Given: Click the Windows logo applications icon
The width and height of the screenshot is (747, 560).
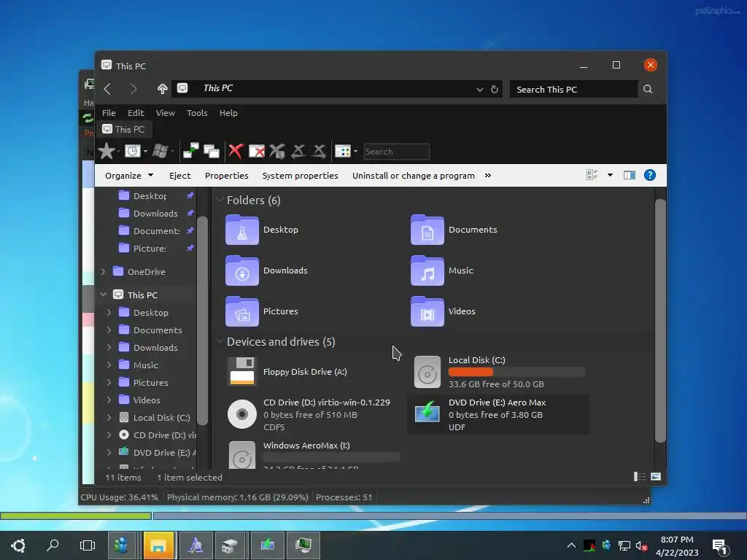Looking at the screenshot, I should pos(160,152).
